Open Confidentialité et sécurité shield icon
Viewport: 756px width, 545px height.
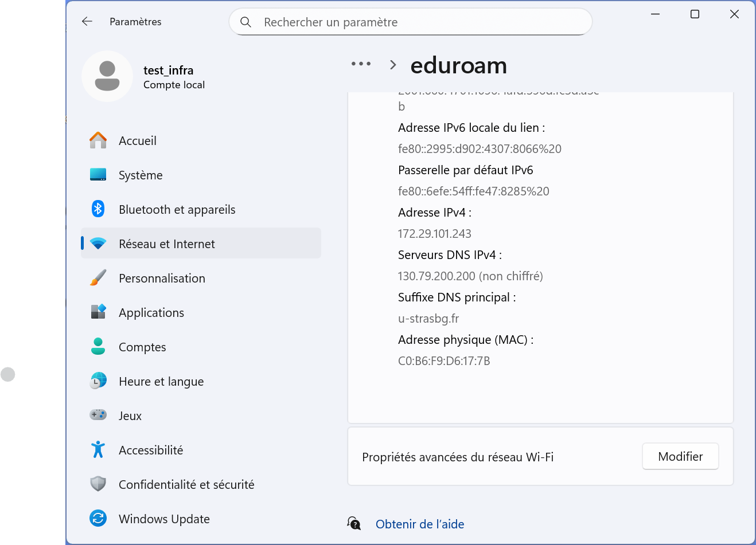coord(98,484)
